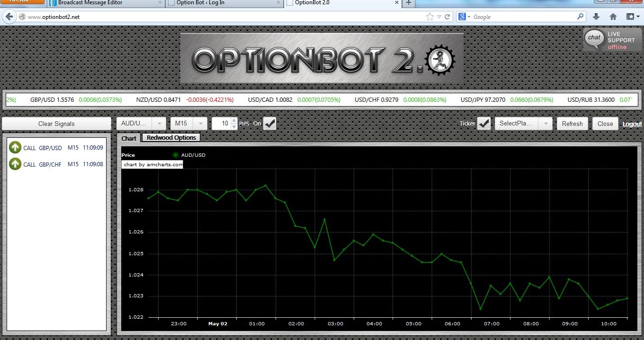Screen dimensions: 644x340
Task: Click the chart by amcharts.com link
Action: coord(152,164)
